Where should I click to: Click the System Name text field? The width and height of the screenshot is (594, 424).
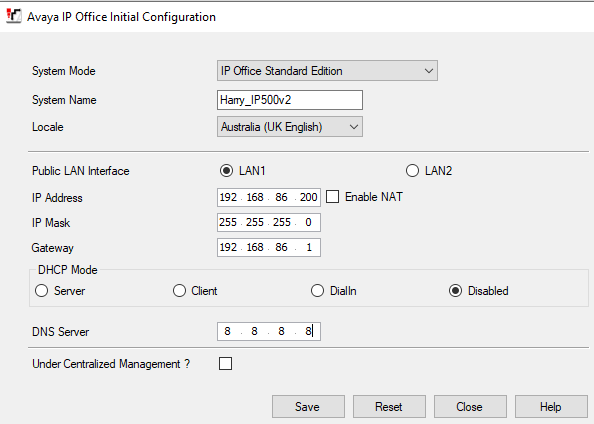click(290, 100)
